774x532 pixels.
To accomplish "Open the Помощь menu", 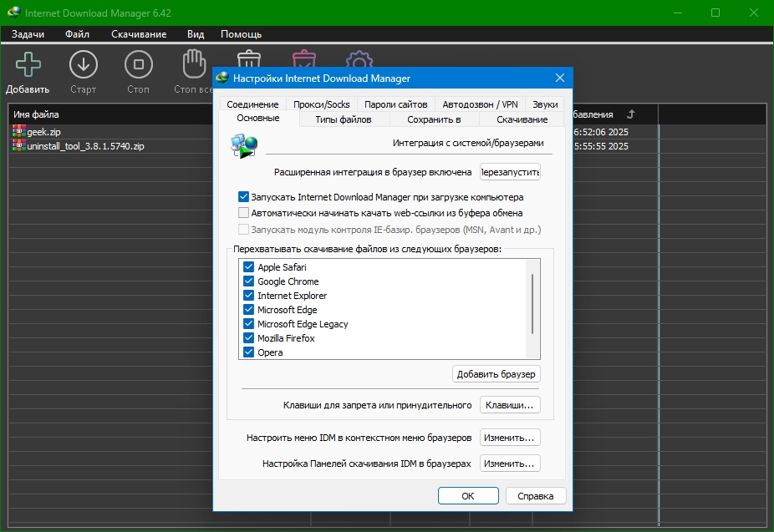I will tap(241, 34).
